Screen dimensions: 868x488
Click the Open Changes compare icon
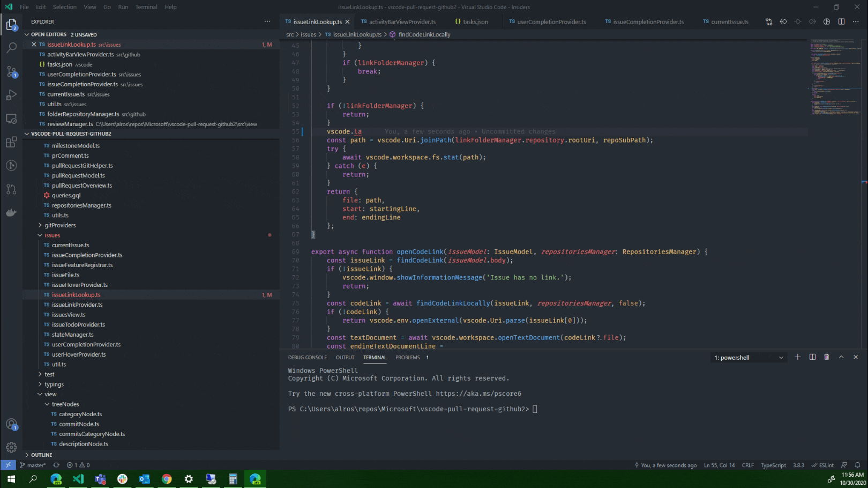pos(769,22)
